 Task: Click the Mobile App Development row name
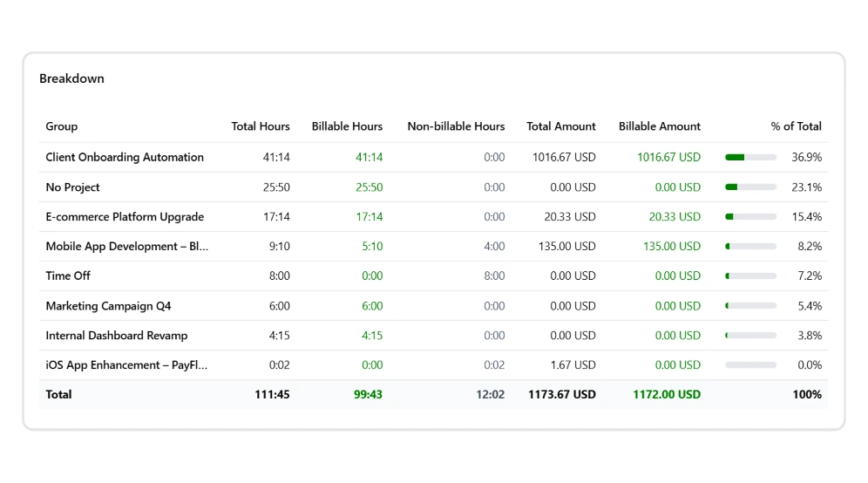[126, 247]
